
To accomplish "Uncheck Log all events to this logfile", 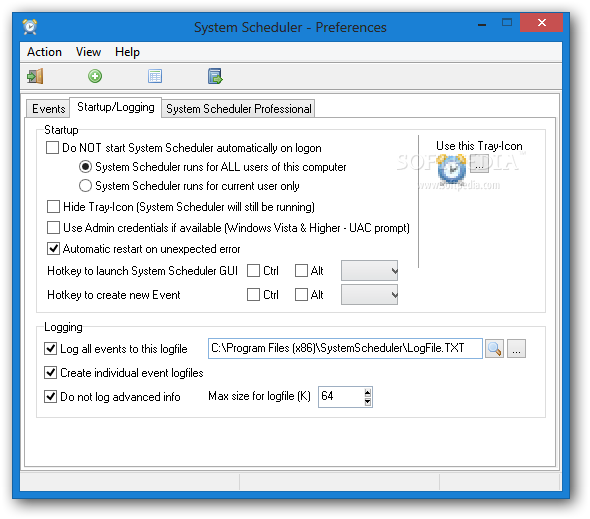I will [x=50, y=349].
